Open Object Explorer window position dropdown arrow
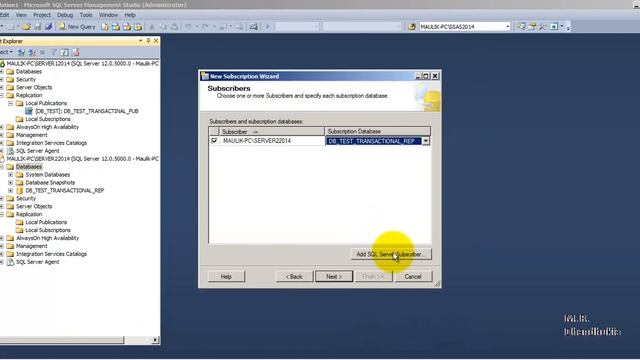Screen dimensions: 640x360 click(140, 41)
